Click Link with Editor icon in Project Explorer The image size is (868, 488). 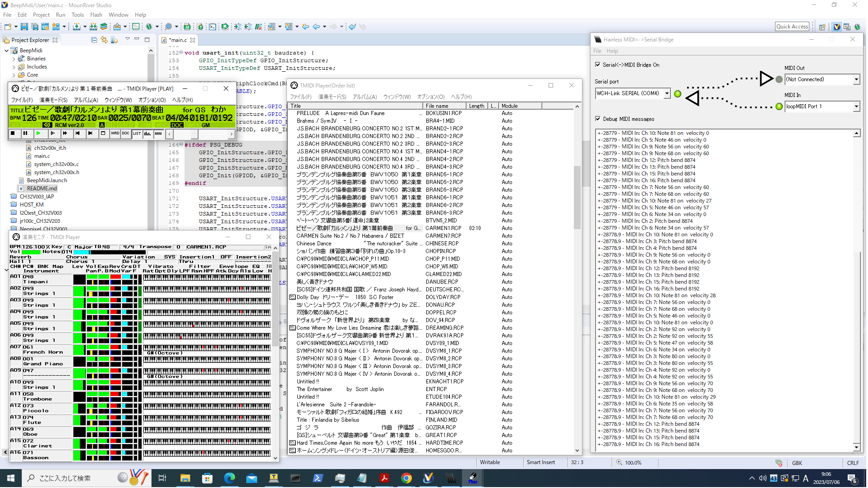(x=104, y=40)
